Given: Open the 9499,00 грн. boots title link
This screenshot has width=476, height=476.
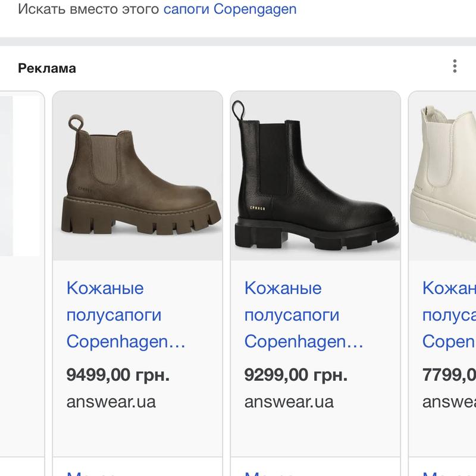Looking at the screenshot, I should 126,315.
